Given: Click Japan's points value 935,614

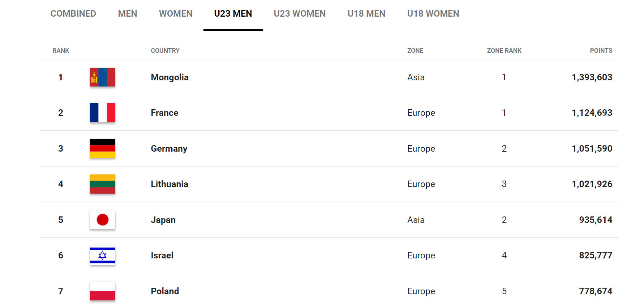Looking at the screenshot, I should point(596,220).
